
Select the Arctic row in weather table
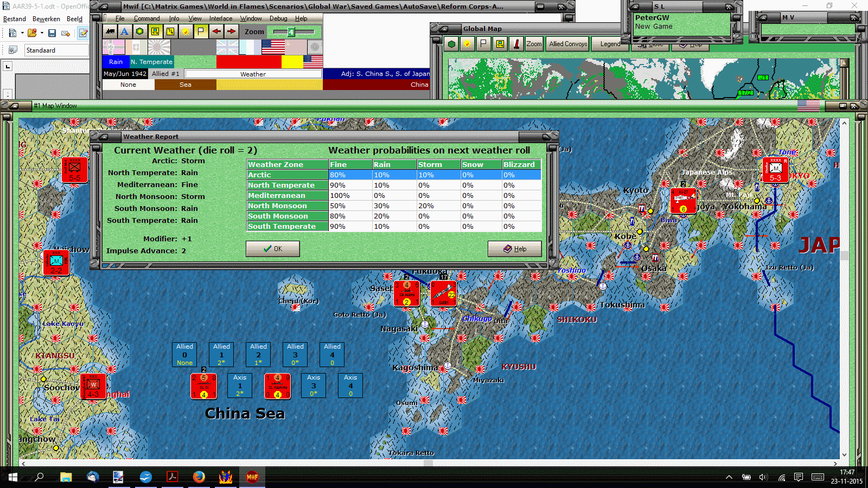click(394, 175)
